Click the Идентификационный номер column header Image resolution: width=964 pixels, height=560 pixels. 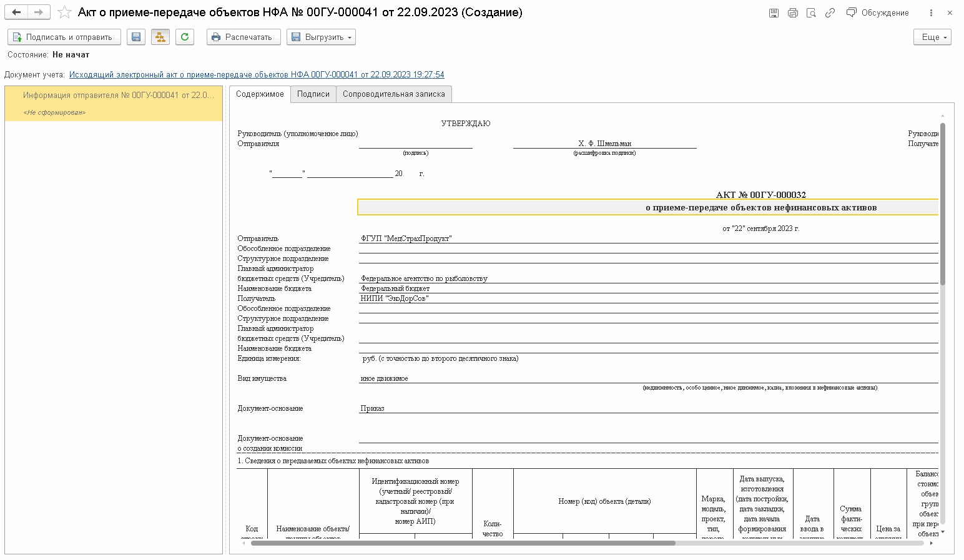[415, 501]
